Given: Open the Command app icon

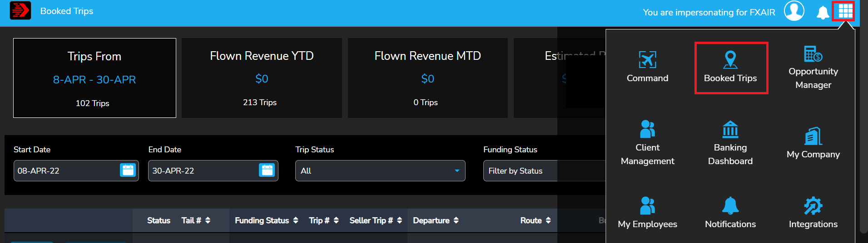Looking at the screenshot, I should [647, 67].
